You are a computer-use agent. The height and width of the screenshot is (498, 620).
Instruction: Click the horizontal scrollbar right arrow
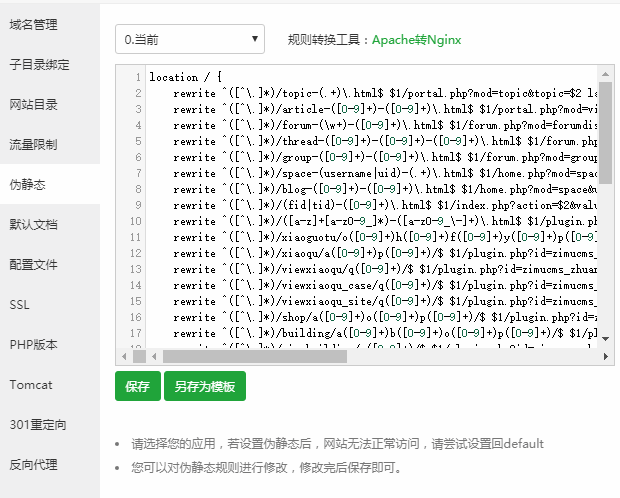point(605,356)
